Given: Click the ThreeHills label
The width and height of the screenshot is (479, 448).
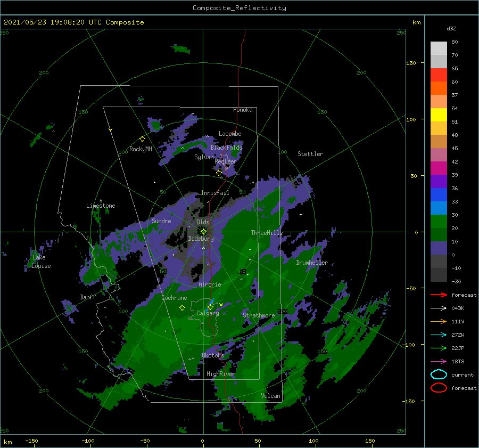Looking at the screenshot, I should pos(267,233).
